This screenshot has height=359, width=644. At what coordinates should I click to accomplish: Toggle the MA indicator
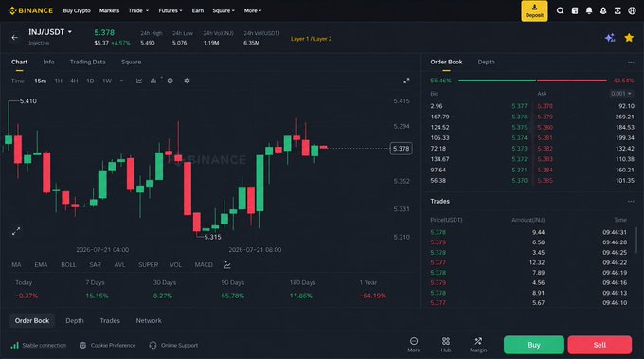click(16, 265)
